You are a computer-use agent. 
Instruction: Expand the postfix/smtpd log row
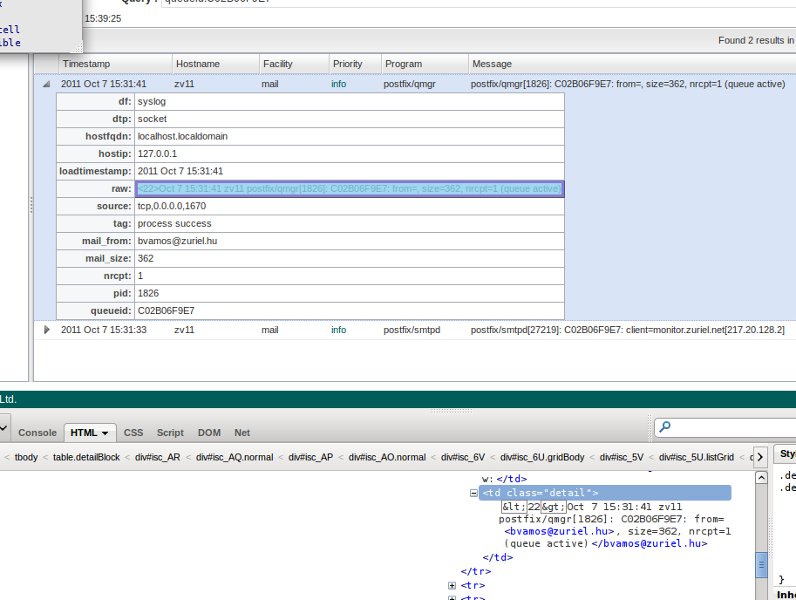click(46, 329)
